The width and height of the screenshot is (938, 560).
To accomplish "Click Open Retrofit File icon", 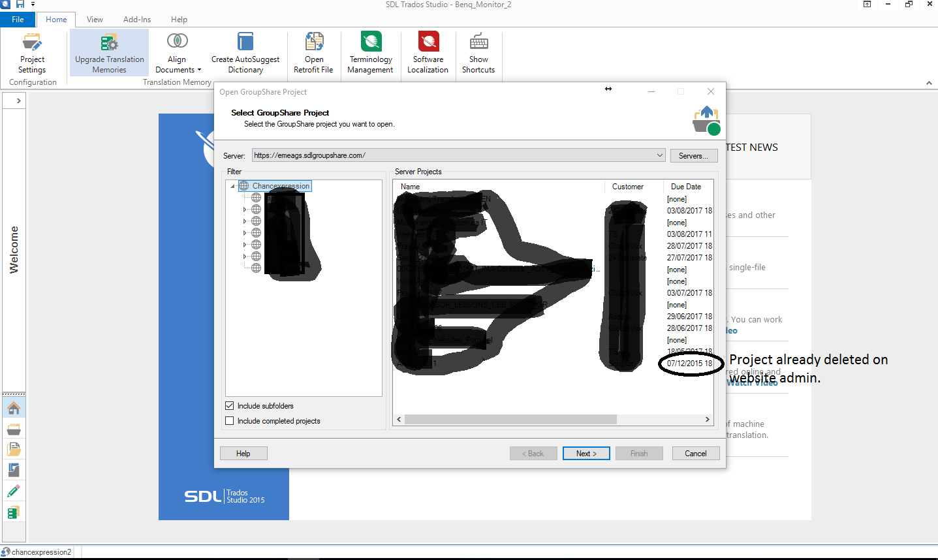I will coord(313,43).
